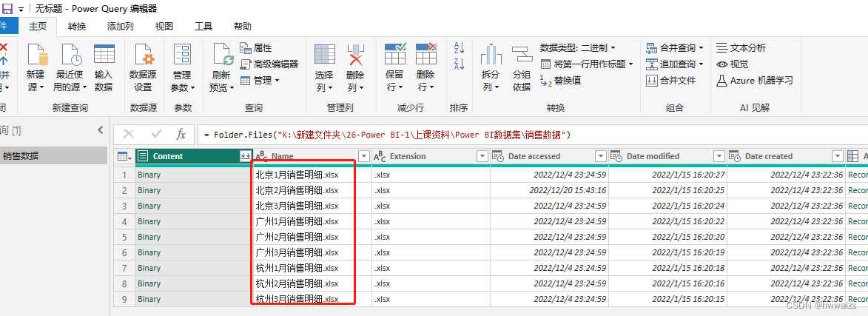
Task: Select the Content column header
Action: tap(195, 157)
